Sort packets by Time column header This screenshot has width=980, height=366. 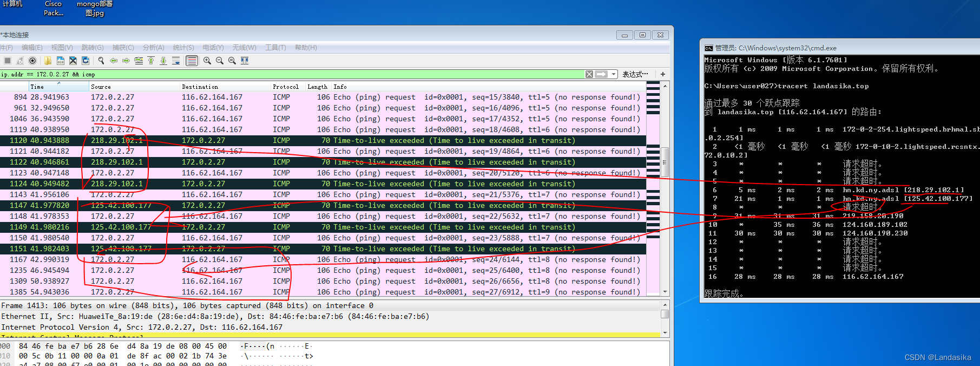(58, 87)
